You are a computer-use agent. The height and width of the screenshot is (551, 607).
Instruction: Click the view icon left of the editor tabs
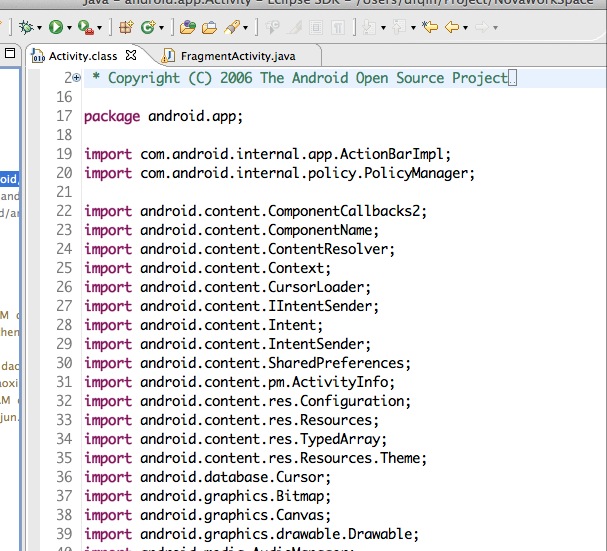10,53
